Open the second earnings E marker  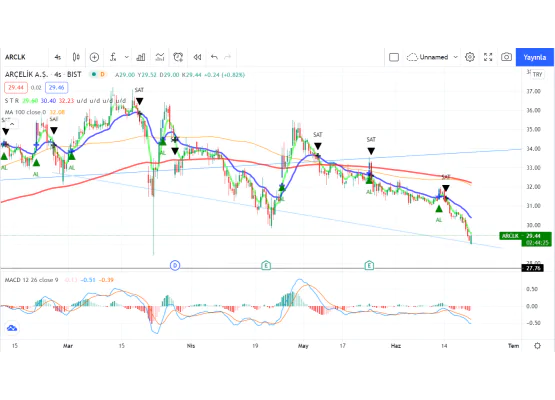click(x=369, y=265)
